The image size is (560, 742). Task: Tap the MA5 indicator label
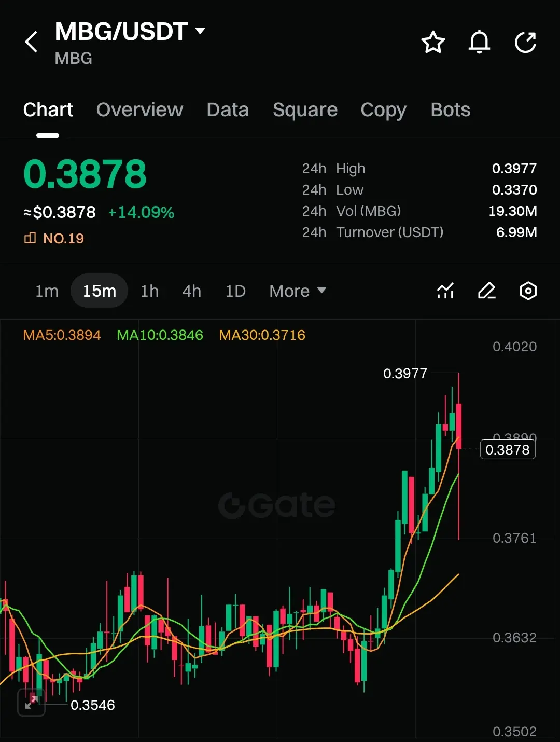[x=62, y=335]
